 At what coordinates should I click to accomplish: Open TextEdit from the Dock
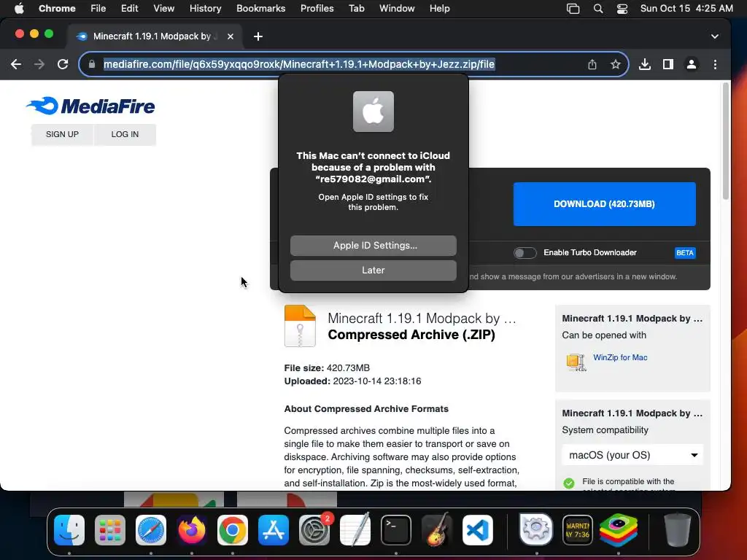coord(355,530)
